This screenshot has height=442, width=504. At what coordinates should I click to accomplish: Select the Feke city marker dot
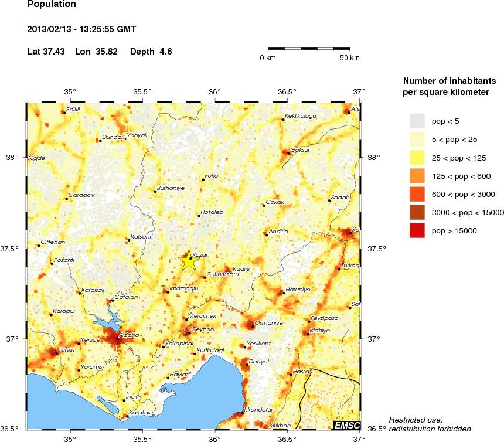point(203,179)
